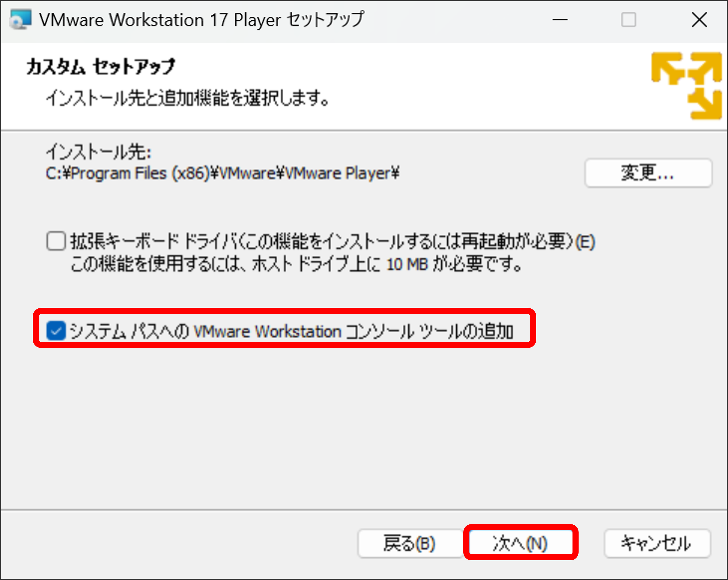Viewport: 728px width, 580px height.
Task: Click the VMware Workstation 17 Player title text
Action: click(202, 20)
